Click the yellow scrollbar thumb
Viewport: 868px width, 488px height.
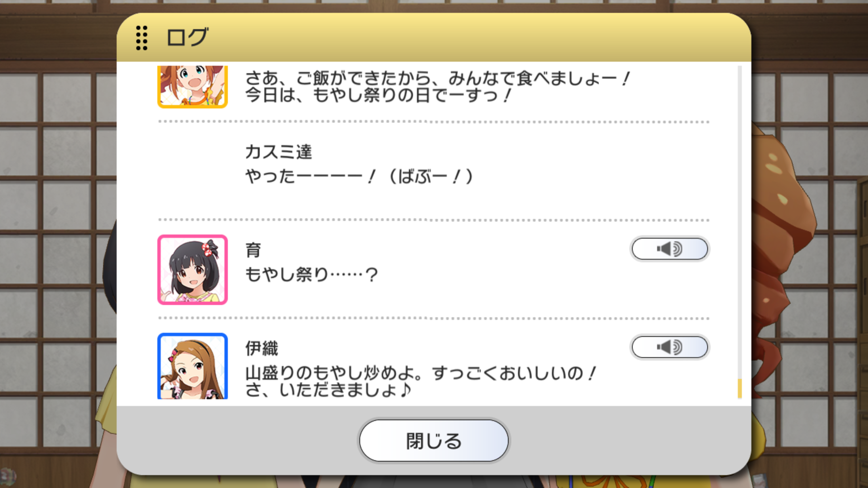tap(740, 388)
